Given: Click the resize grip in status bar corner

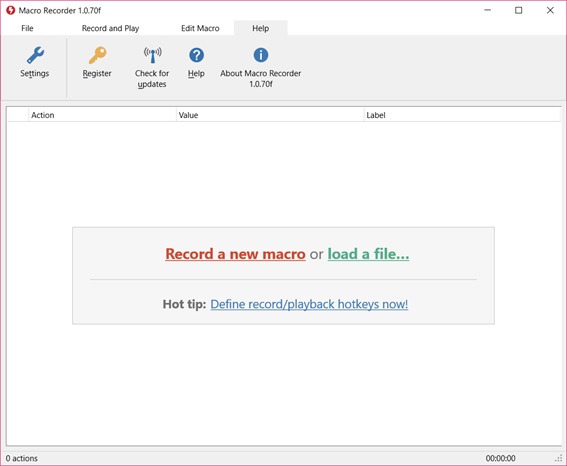Looking at the screenshot, I should tap(559, 458).
